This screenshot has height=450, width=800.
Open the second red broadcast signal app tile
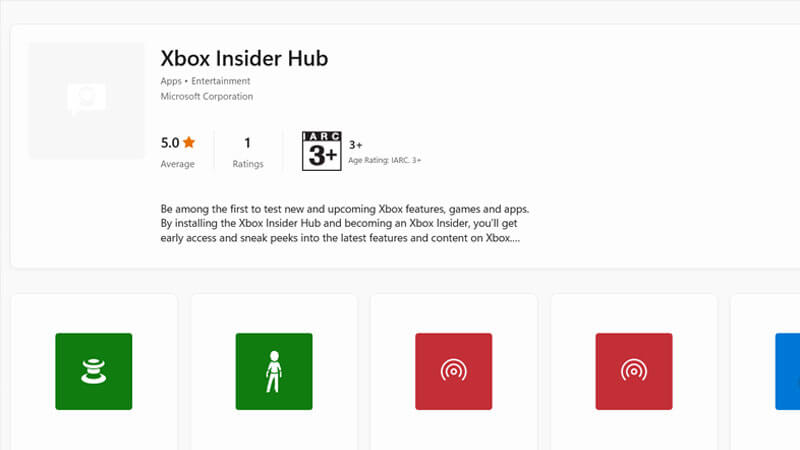[x=634, y=371]
